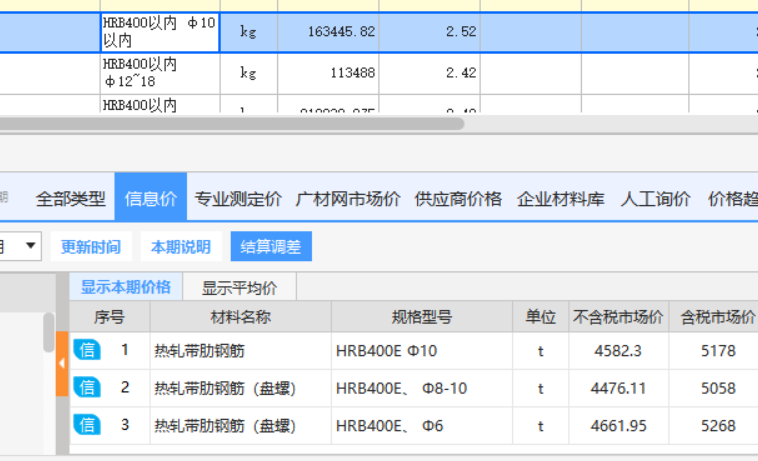Viewport: 758px width, 461px height.
Task: Select 显示平均价 tab
Action: pos(239,288)
